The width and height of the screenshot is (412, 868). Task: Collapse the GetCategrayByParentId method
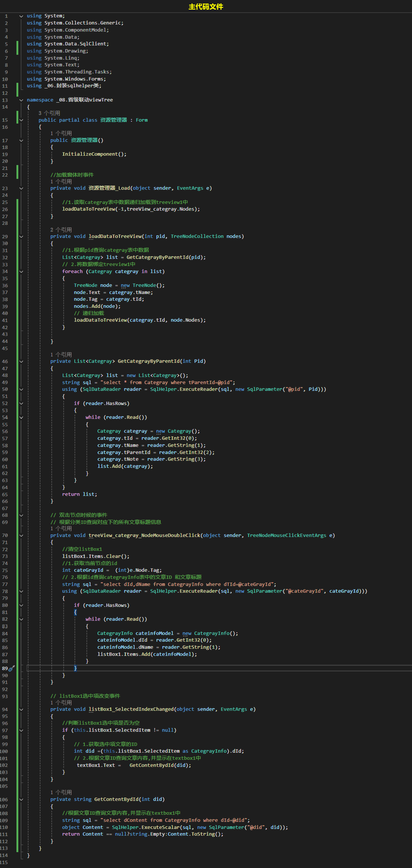point(21,361)
